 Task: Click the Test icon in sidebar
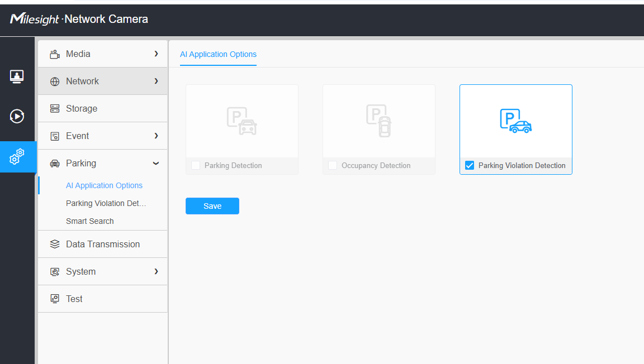55,299
